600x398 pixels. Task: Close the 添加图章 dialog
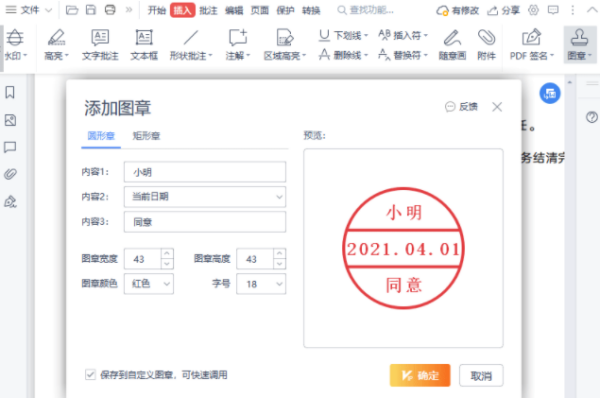pyautogui.click(x=497, y=107)
